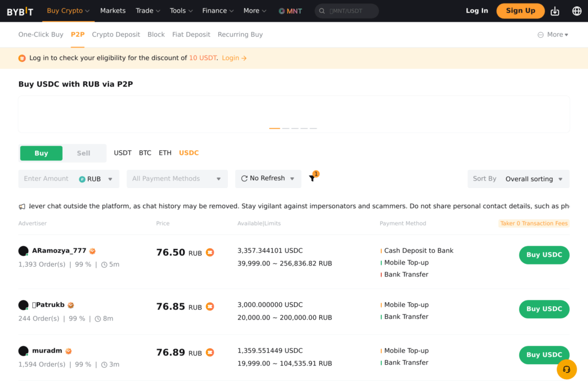Click the Buy USDC with RUB heading
The height and width of the screenshot is (390, 588).
(x=76, y=84)
